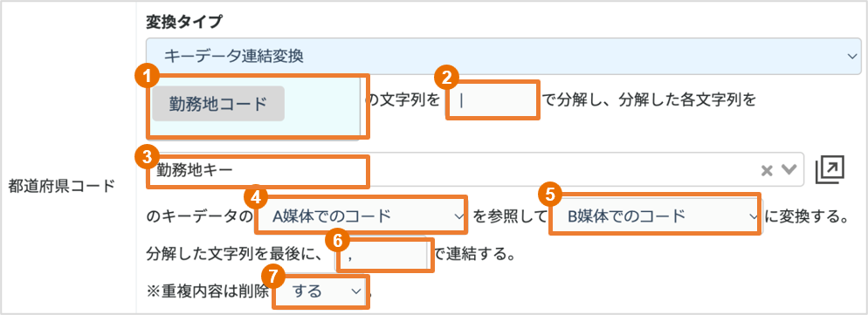Expand the 勤務地キー list with the chevron arrow

(789, 170)
